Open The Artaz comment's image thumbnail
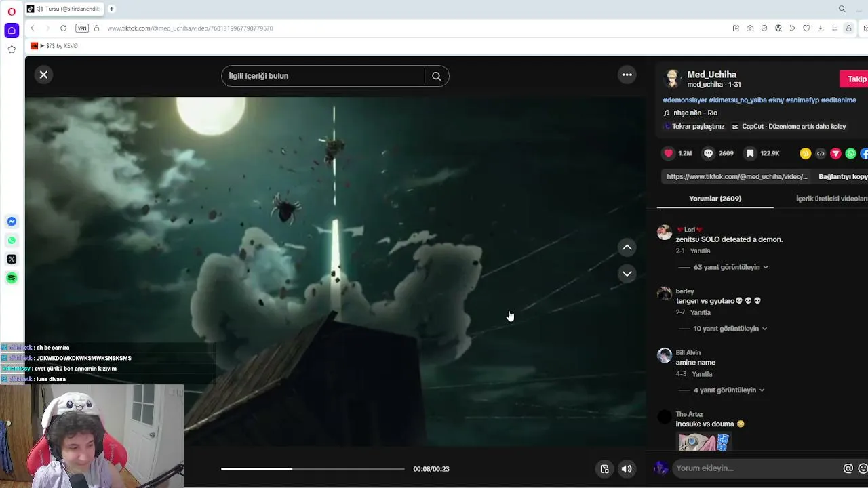This screenshot has height=488, width=868. [704, 442]
